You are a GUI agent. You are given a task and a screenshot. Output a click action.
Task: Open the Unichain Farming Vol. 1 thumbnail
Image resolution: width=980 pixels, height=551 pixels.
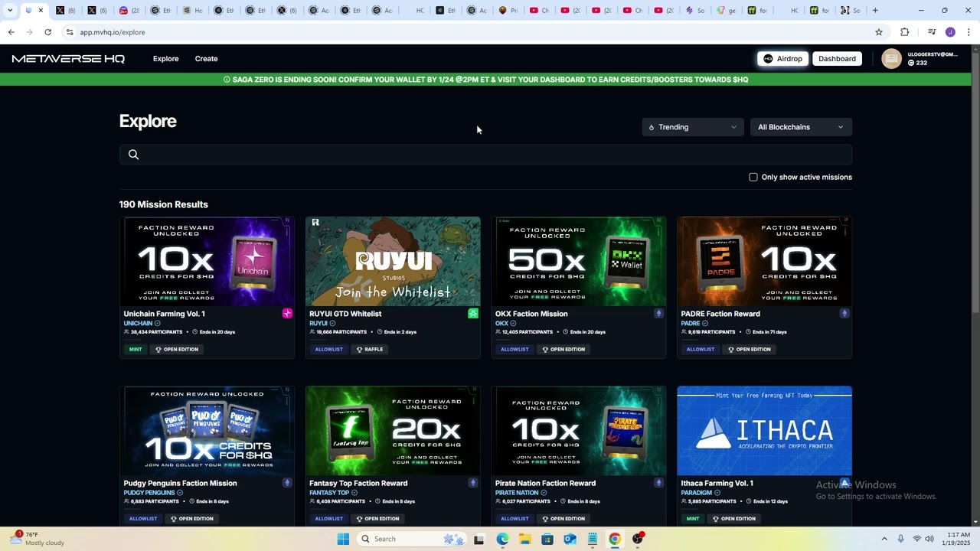tap(207, 261)
